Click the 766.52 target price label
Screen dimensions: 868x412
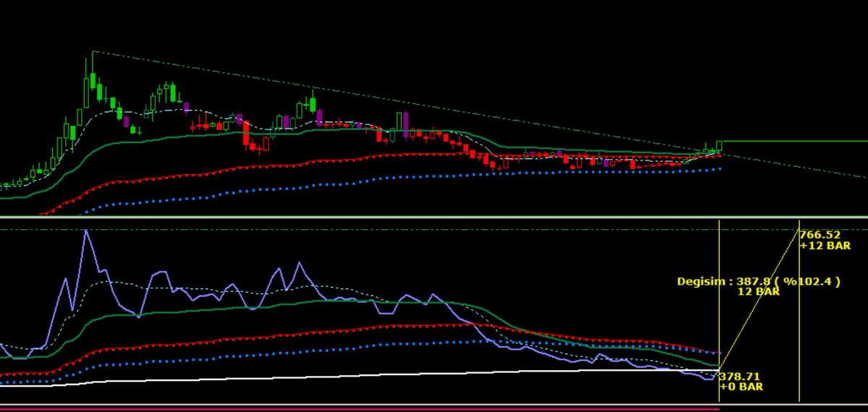click(820, 235)
